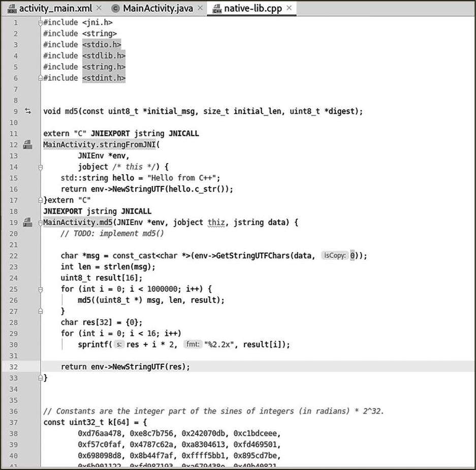Collapse the MainActivity.md5 function fold on line 19
The image size is (476, 470).
click(40, 223)
